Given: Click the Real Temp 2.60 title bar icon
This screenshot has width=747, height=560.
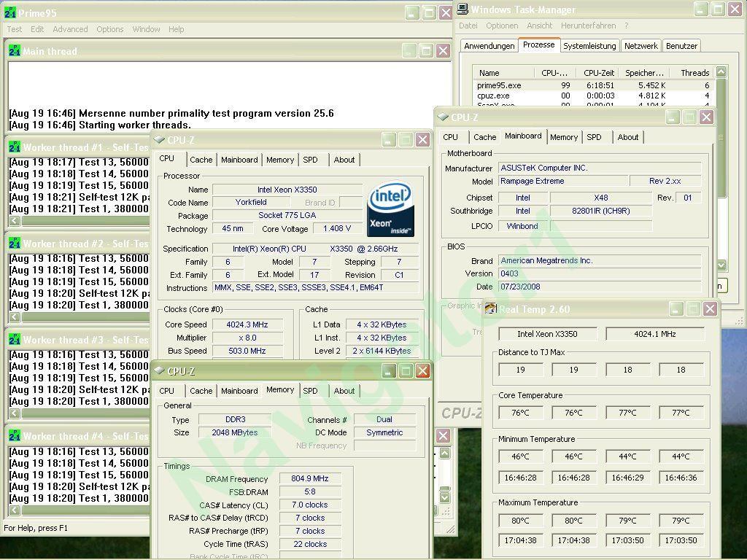Looking at the screenshot, I should [490, 308].
